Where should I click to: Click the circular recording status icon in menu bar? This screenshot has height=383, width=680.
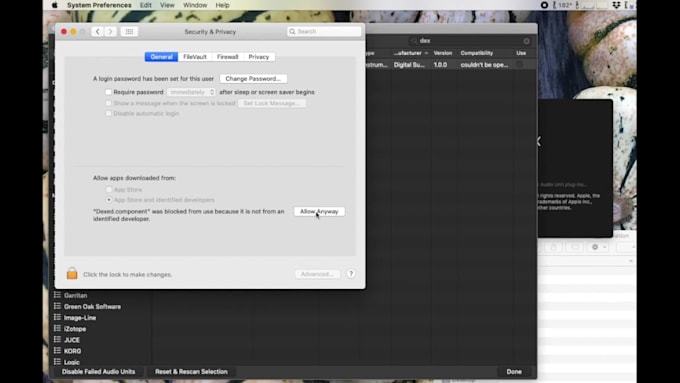pyautogui.click(x=544, y=5)
